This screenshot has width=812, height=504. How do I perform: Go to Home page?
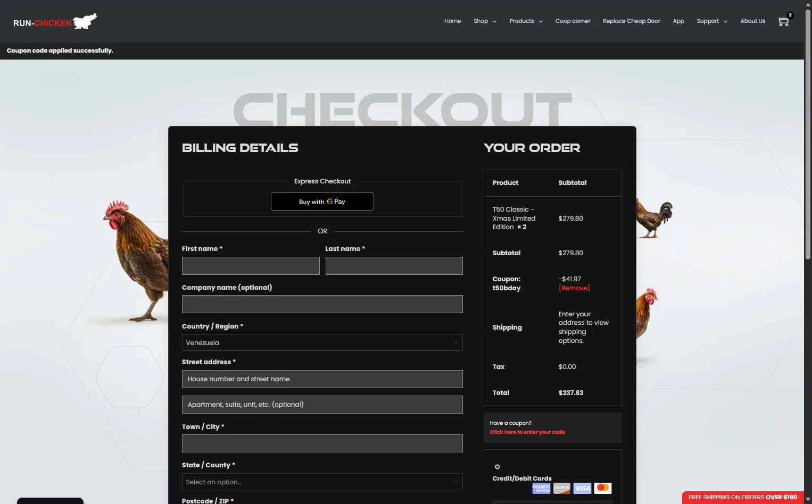(453, 21)
